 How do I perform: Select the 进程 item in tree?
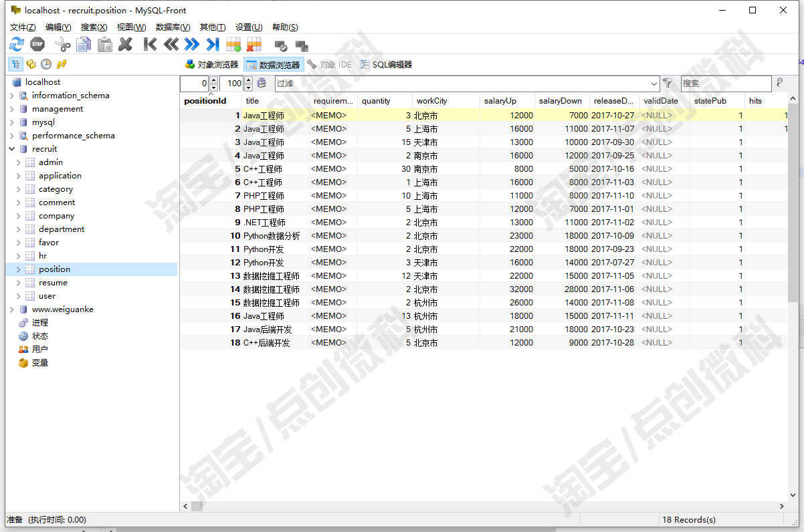(39, 323)
